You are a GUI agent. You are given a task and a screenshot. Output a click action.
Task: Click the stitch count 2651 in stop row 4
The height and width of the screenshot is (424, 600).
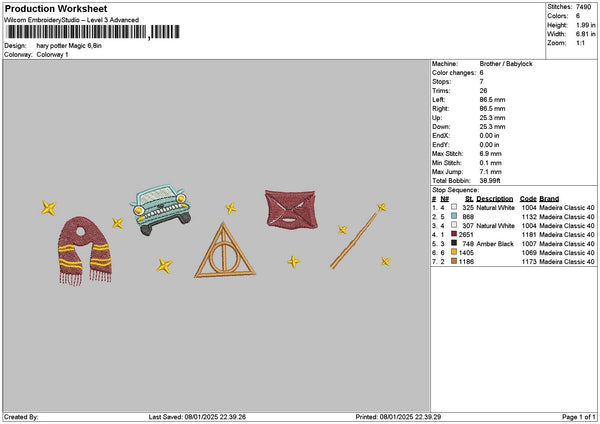pyautogui.click(x=466, y=235)
